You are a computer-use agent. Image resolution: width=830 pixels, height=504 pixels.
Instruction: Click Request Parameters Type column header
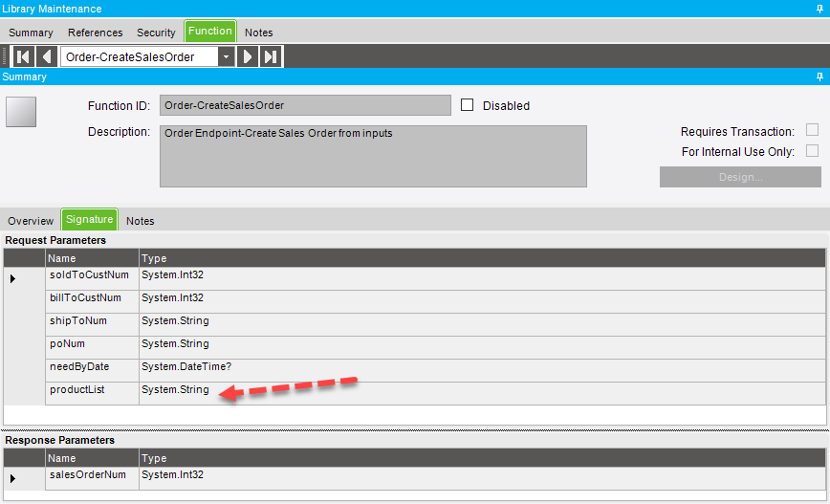point(482,258)
